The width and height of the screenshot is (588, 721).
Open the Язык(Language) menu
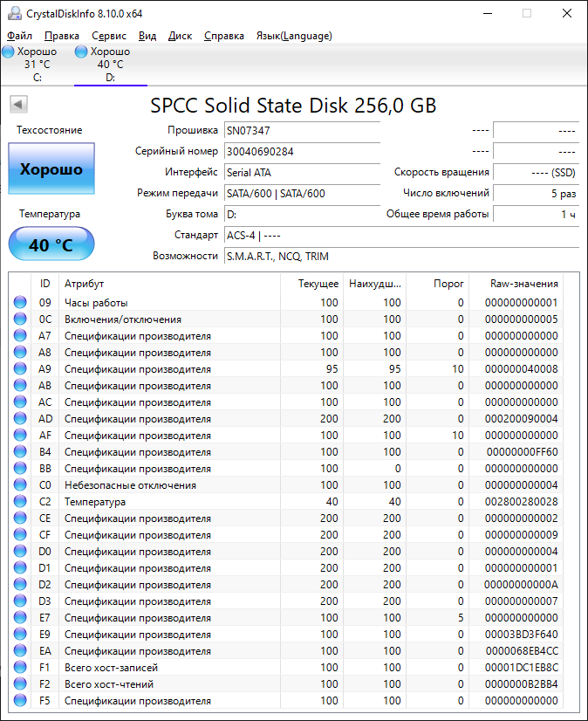[293, 36]
